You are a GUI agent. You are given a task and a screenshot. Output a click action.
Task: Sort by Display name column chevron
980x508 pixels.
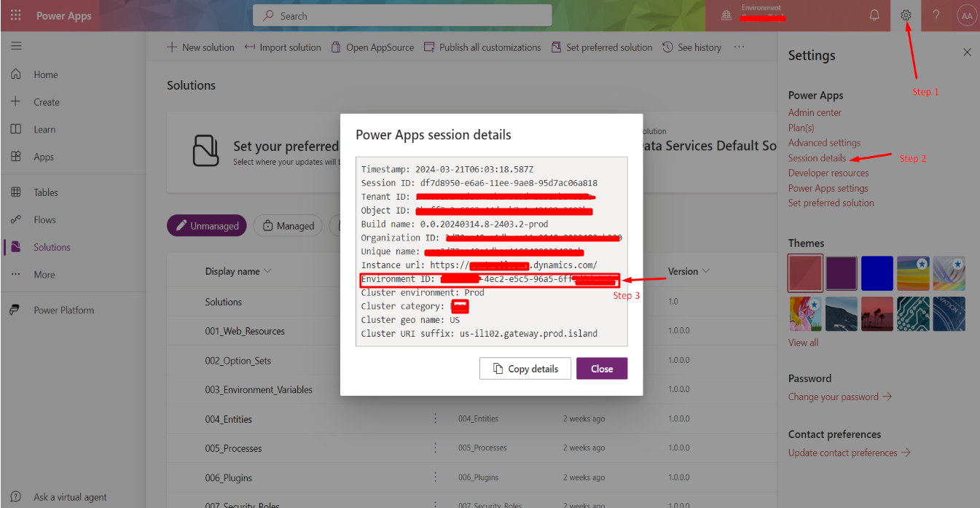pos(268,271)
